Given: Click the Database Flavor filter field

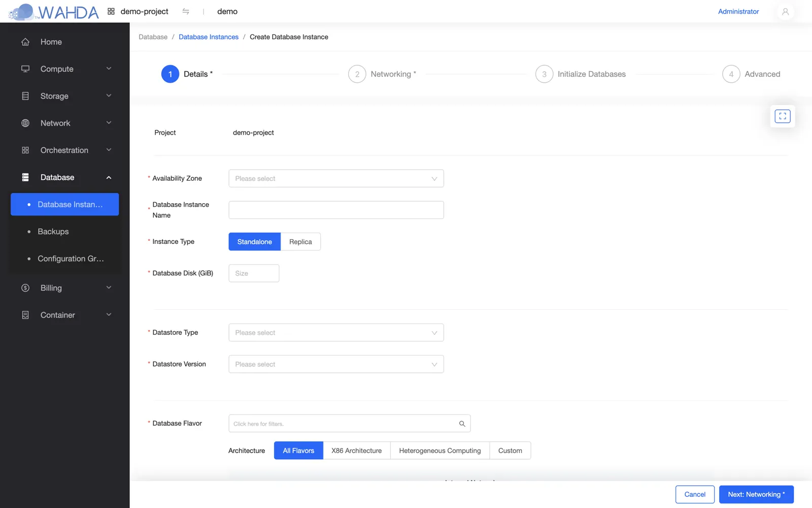Looking at the screenshot, I should pos(349,424).
